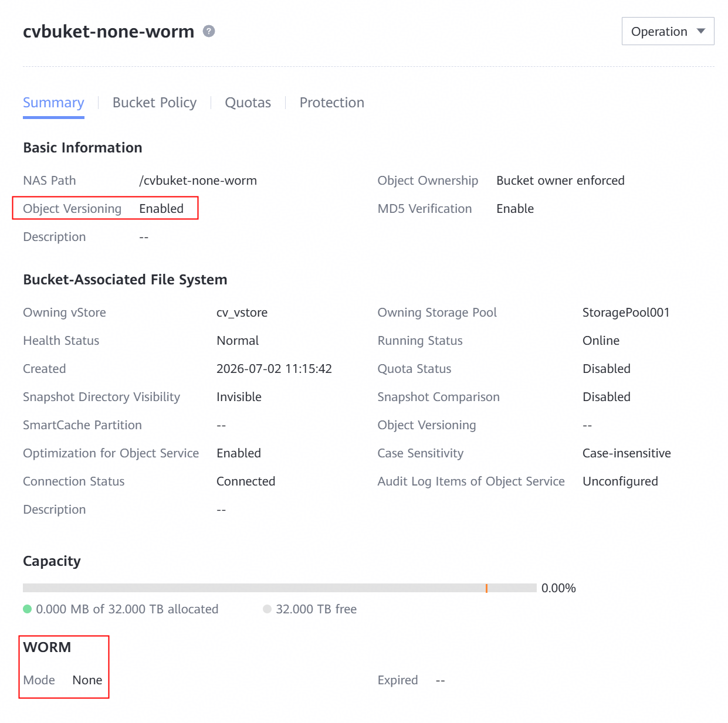Click the NAS Path /cvbuket-none-worm value
This screenshot has width=728, height=723.
[x=198, y=181]
